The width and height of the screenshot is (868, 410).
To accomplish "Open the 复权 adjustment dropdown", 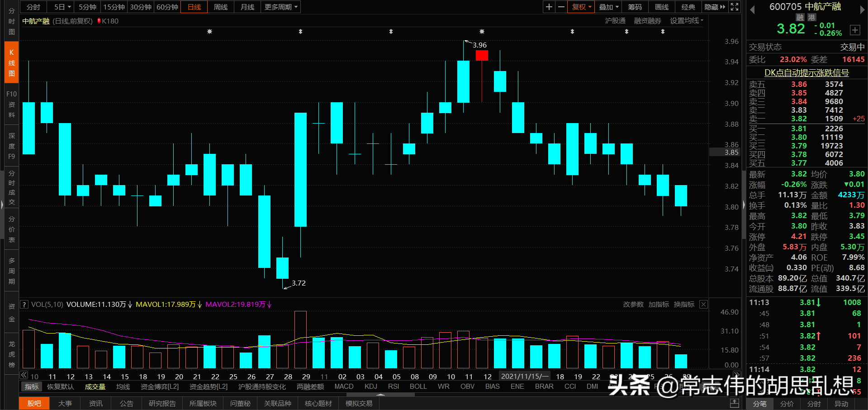I will [581, 7].
